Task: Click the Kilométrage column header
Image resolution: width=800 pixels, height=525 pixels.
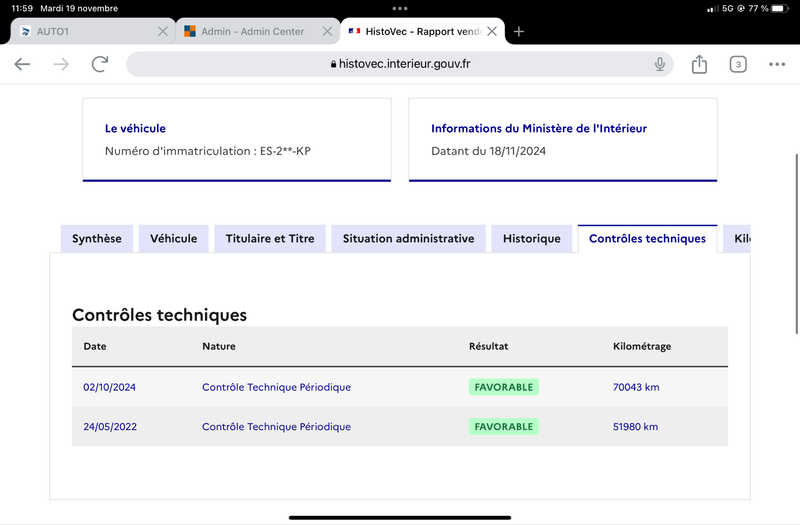Action: [642, 346]
